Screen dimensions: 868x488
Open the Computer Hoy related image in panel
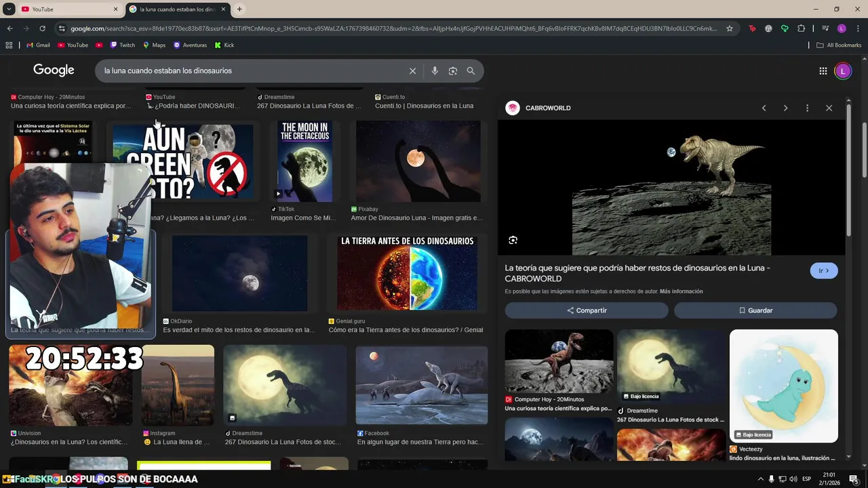pos(559,361)
